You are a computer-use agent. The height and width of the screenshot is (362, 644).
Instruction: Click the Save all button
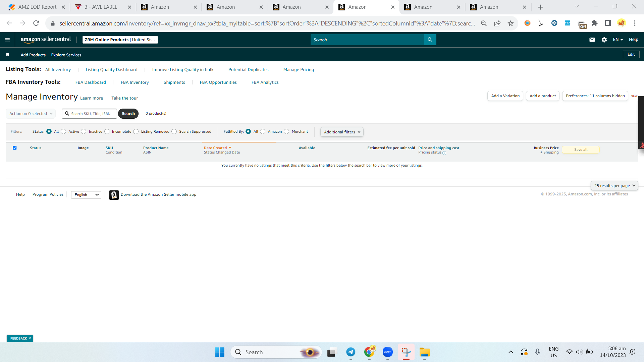[581, 150]
